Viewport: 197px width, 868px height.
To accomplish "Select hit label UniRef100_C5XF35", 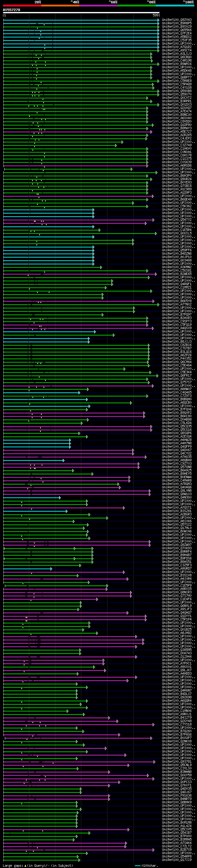I will click(177, 40).
